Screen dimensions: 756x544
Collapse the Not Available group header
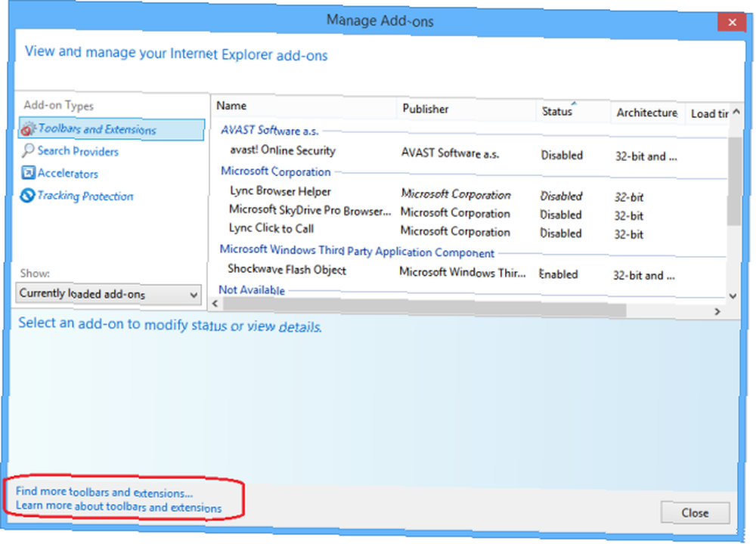252,290
